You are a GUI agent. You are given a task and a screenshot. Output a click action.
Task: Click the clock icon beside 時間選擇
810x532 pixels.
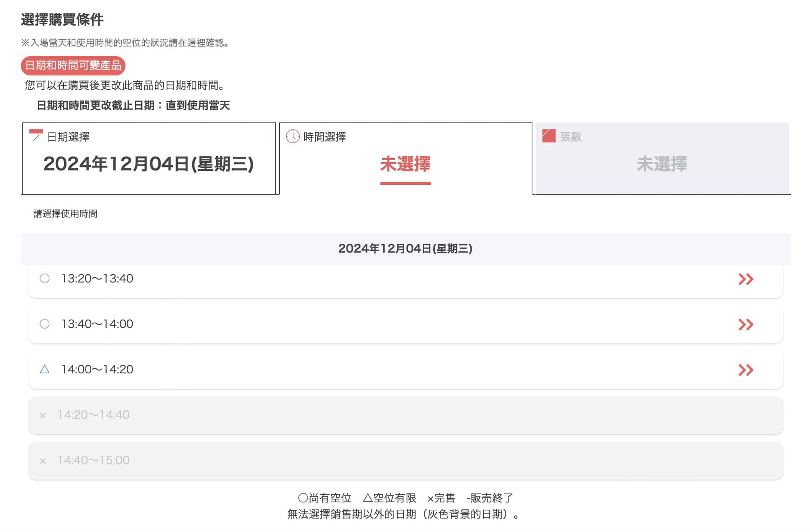[293, 136]
